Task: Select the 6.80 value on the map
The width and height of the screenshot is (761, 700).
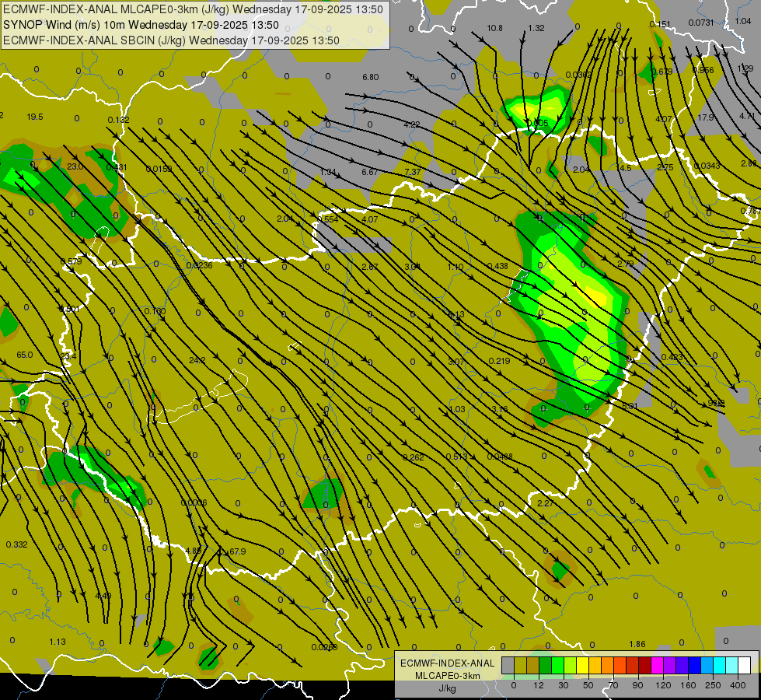Action: pos(370,77)
